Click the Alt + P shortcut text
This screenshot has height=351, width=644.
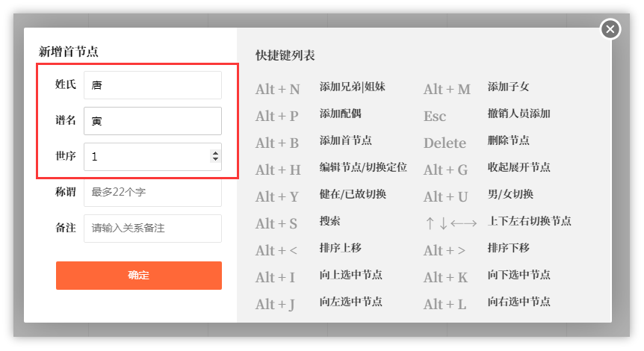point(277,117)
